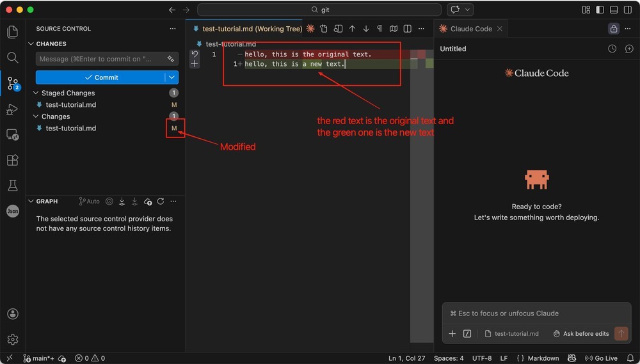Toggle the primary side bar layout button
The width and height of the screenshot is (640, 364).
(x=600, y=10)
